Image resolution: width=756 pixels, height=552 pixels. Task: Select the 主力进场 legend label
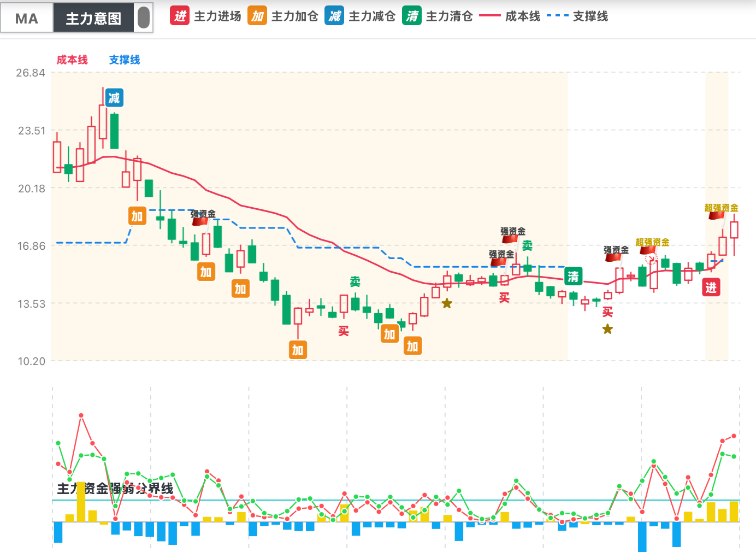point(218,16)
